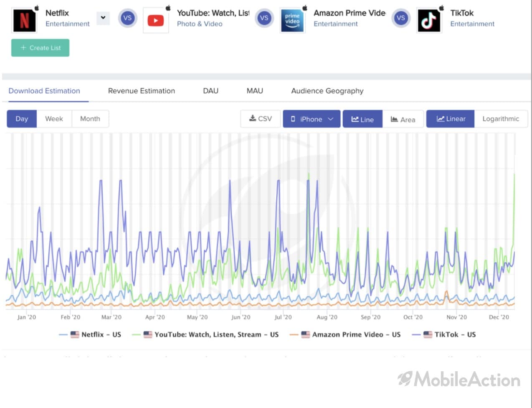Click the Apr '20 axis label
This screenshot has height=408, width=532.
click(x=155, y=317)
